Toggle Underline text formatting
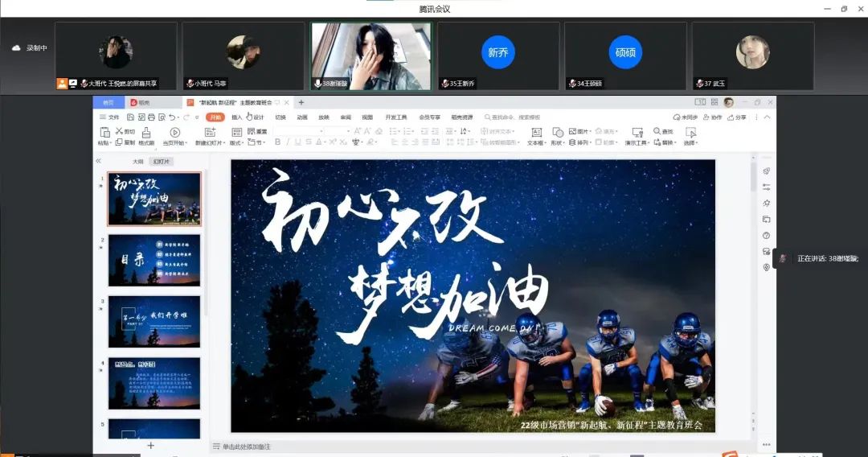868x457 pixels. click(297, 142)
